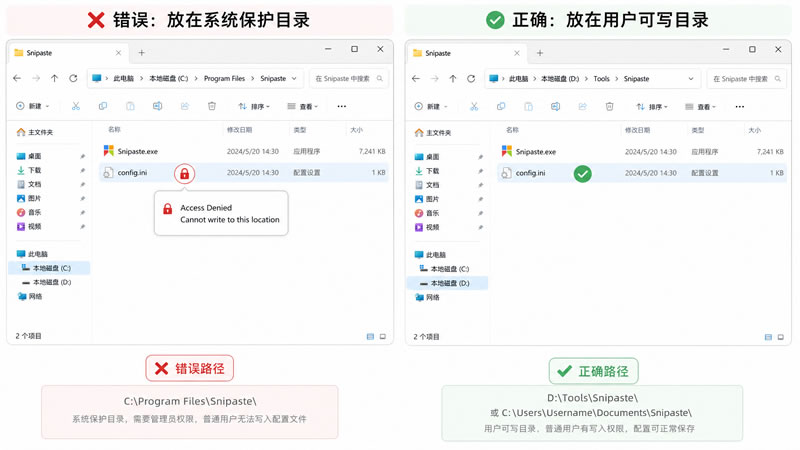Switch to details view in left window status bar
Image resolution: width=800 pixels, height=450 pixels.
pos(370,337)
